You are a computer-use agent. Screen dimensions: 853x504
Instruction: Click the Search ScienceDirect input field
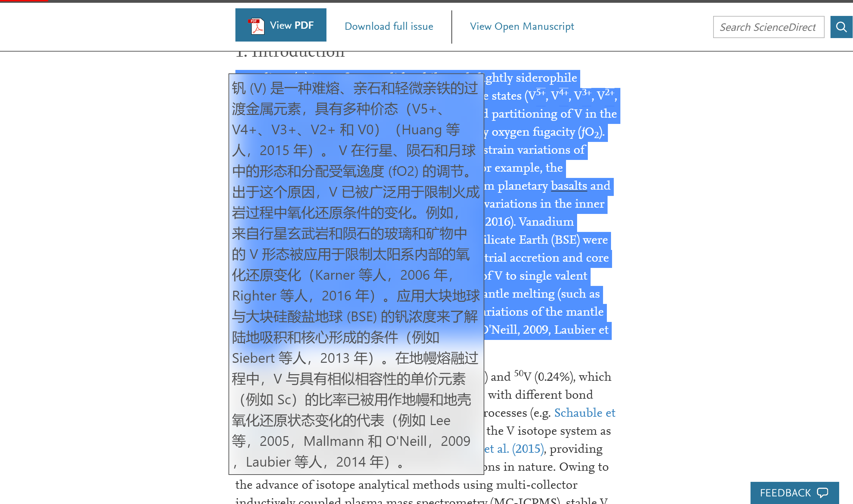(x=768, y=27)
